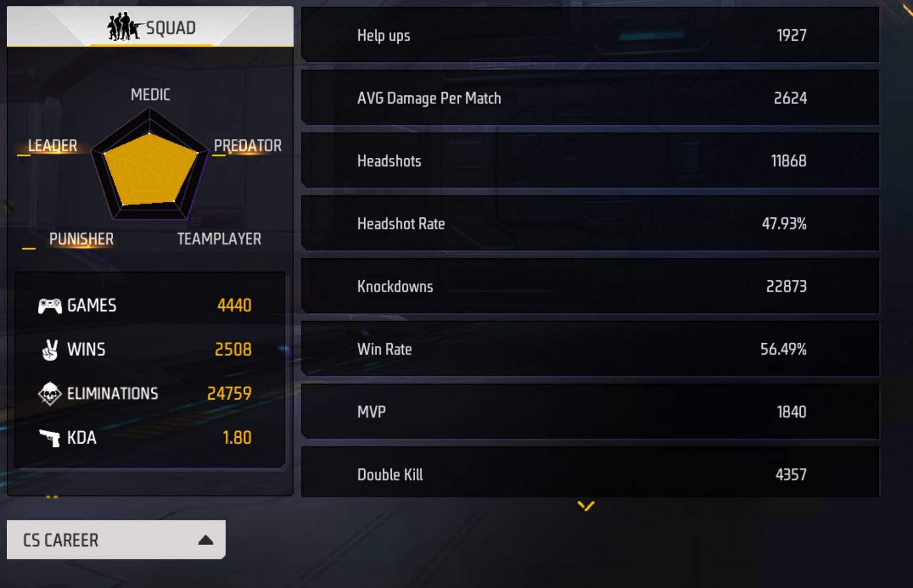Click the Headshot Rate stat row
Screen dimensions: 913x588
point(590,223)
